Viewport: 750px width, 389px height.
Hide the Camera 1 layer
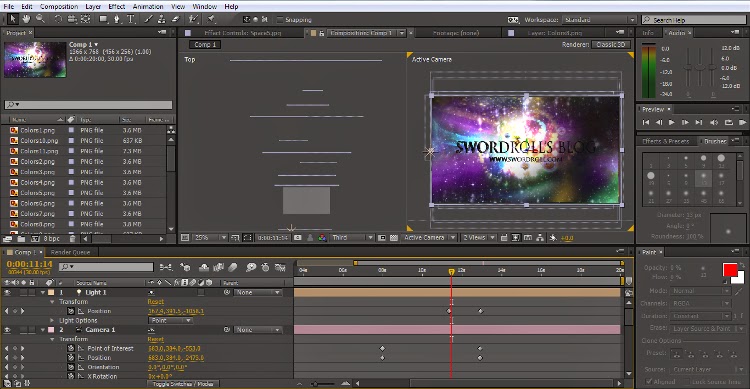click(7, 330)
